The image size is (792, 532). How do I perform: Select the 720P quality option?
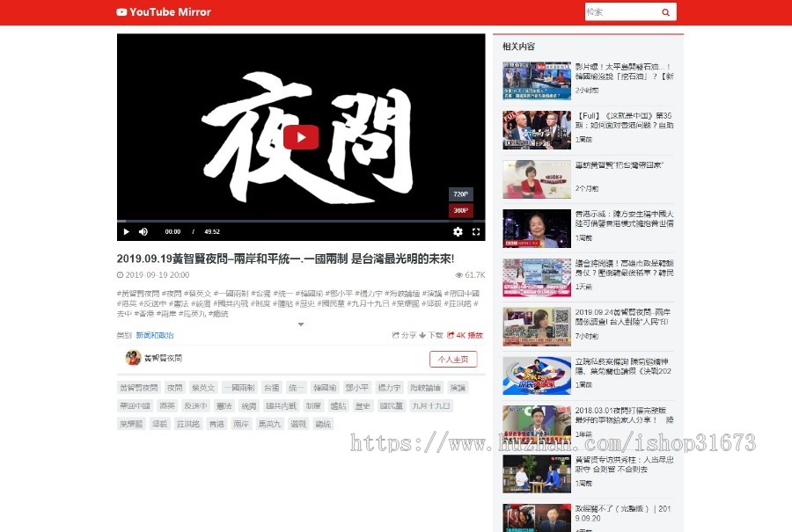(x=460, y=193)
